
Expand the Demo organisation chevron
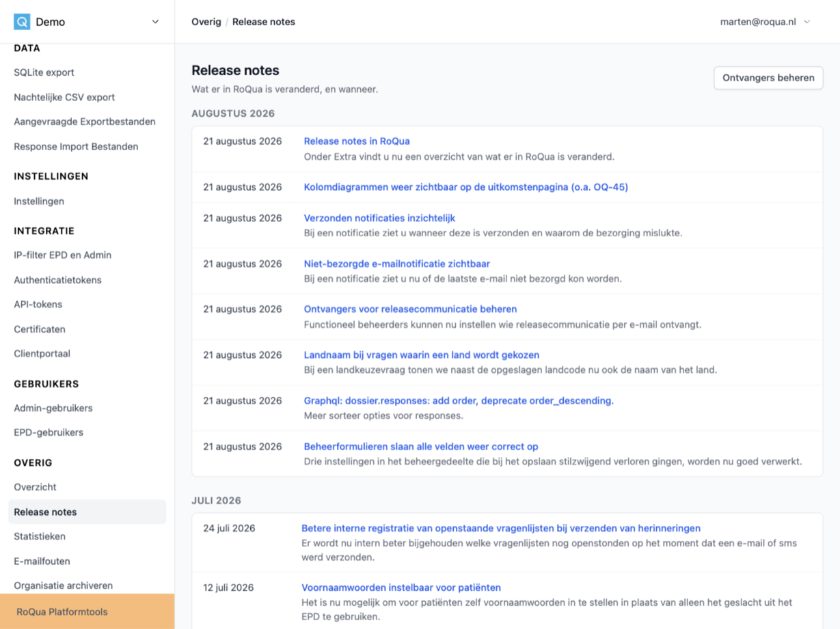tap(155, 22)
